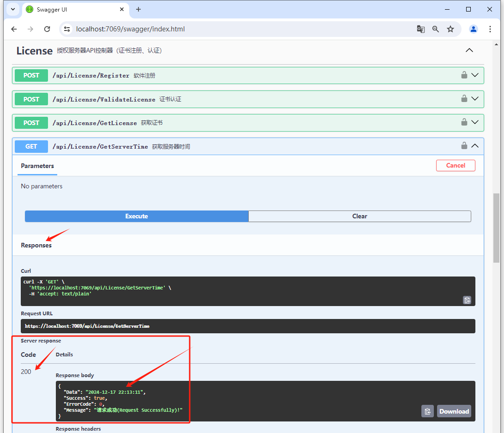Close the Swagger UI tab
Image resolution: width=504 pixels, height=433 pixels.
[x=122, y=9]
